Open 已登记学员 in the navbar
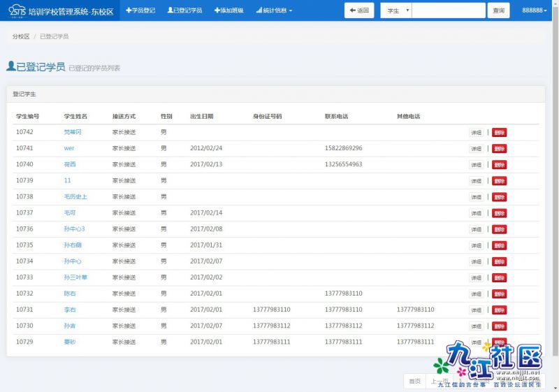This screenshot has width=559, height=392. [x=185, y=10]
